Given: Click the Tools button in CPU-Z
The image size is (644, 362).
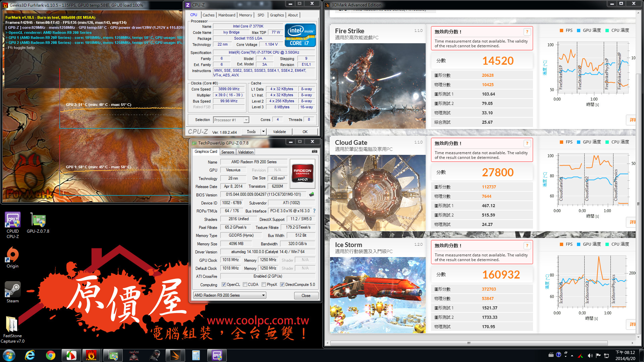Looking at the screenshot, I should click(251, 132).
